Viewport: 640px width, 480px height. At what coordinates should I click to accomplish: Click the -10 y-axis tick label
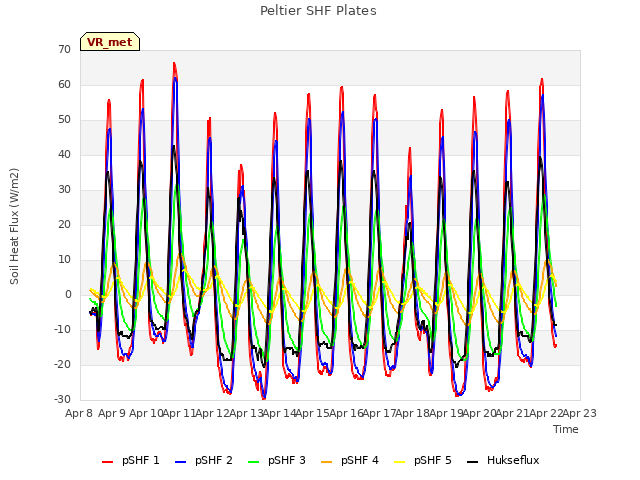(62, 329)
